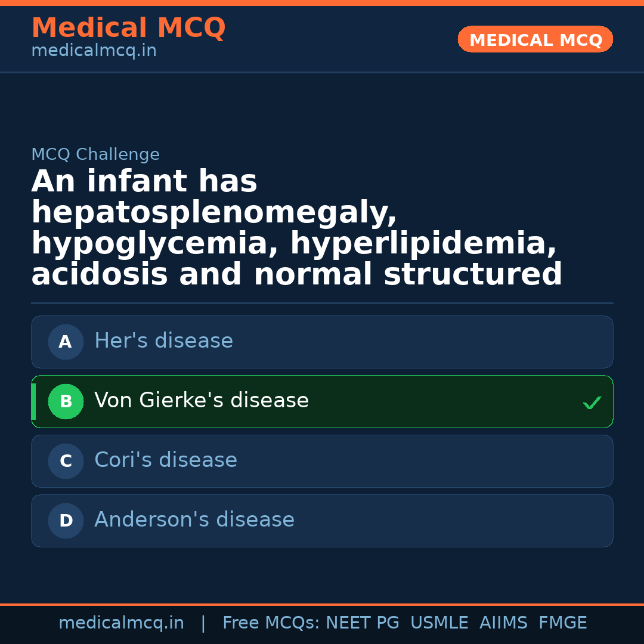Click Free MCQs text in footer

(271, 623)
